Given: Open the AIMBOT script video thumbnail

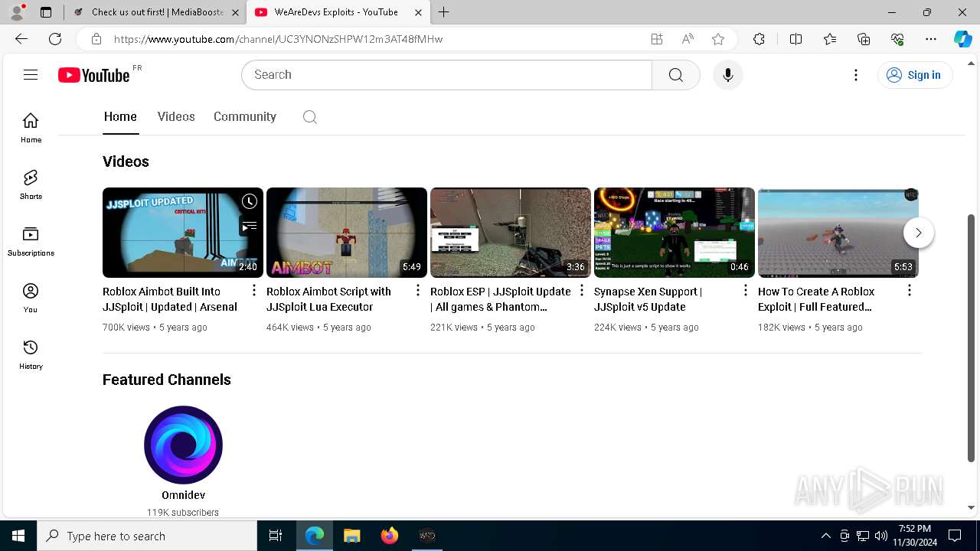Looking at the screenshot, I should click(347, 233).
